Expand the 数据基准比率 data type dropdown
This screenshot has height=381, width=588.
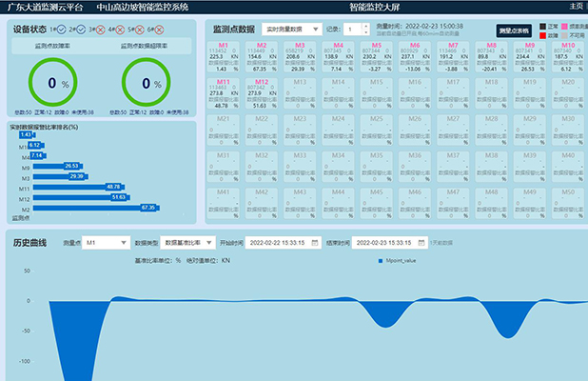(x=188, y=243)
